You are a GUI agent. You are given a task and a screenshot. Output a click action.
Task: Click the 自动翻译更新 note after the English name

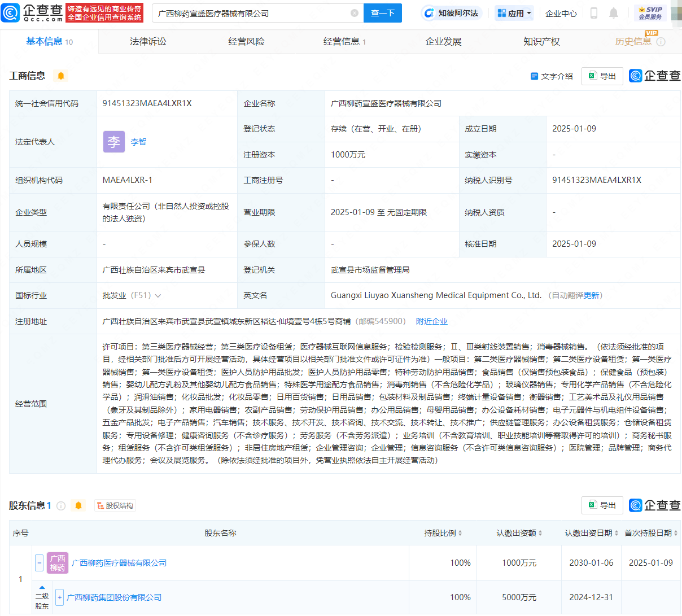[x=576, y=295]
